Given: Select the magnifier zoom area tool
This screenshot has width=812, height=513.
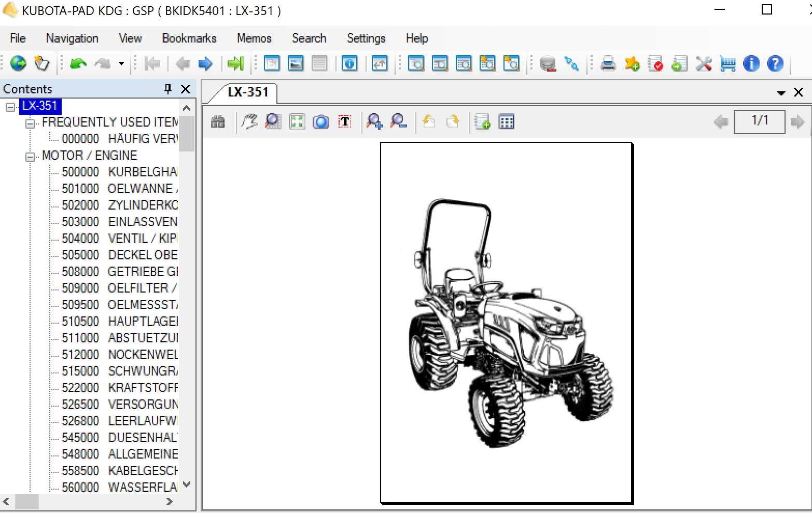Looking at the screenshot, I should click(273, 122).
